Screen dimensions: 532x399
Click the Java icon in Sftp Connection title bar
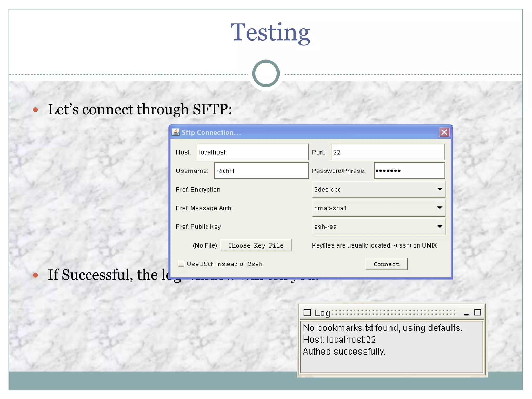(176, 132)
